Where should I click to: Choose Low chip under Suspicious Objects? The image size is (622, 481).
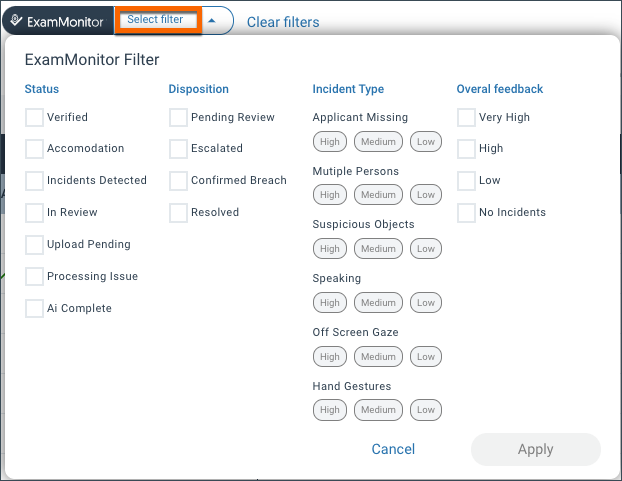(x=426, y=249)
